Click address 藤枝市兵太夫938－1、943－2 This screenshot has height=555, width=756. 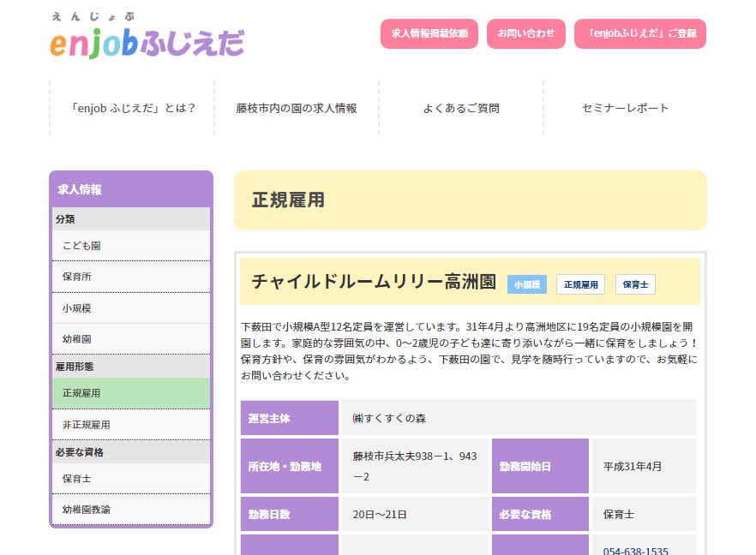(x=415, y=466)
